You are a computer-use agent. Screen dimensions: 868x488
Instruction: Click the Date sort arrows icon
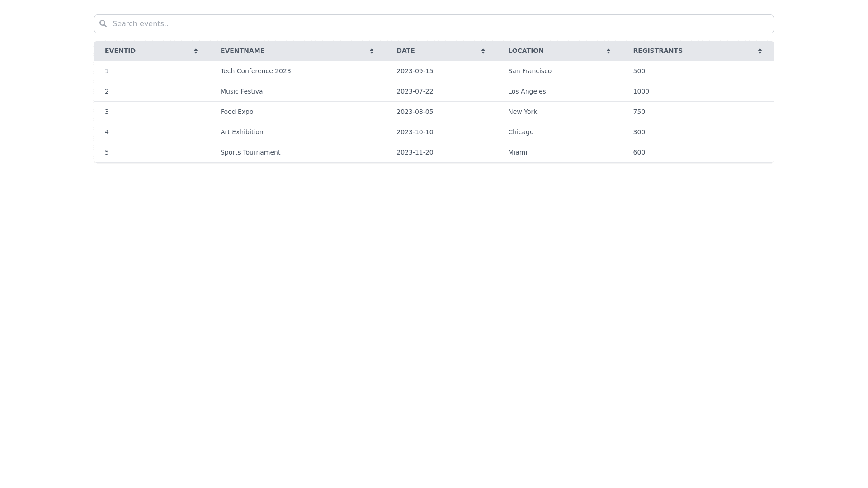tap(483, 51)
